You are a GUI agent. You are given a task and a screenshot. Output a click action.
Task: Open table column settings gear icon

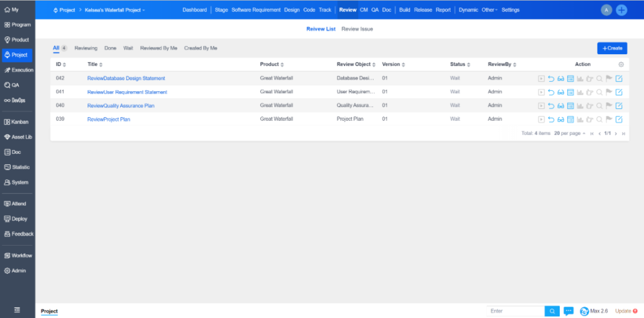[x=621, y=64]
